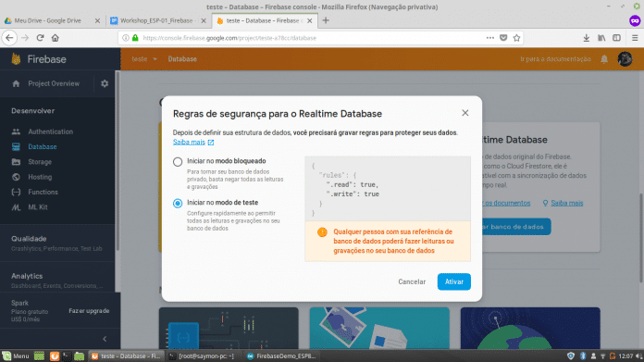
Task: Open notifications bell icon
Action: click(604, 59)
